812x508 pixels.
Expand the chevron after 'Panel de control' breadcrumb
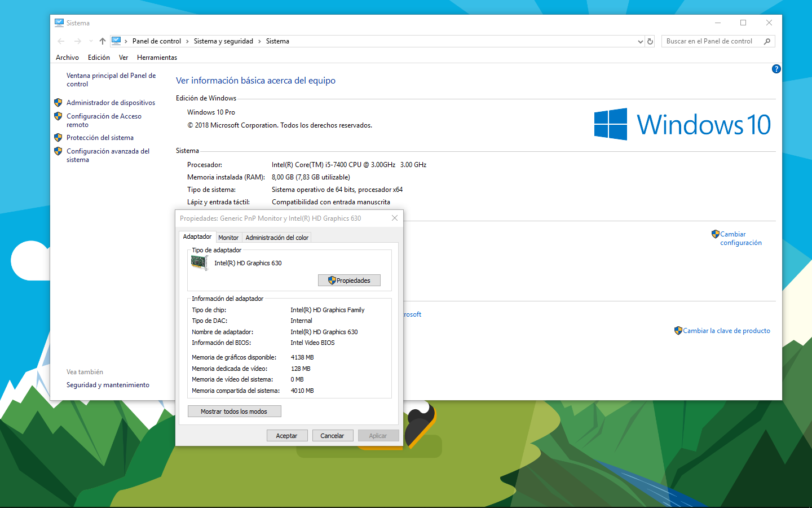[187, 41]
